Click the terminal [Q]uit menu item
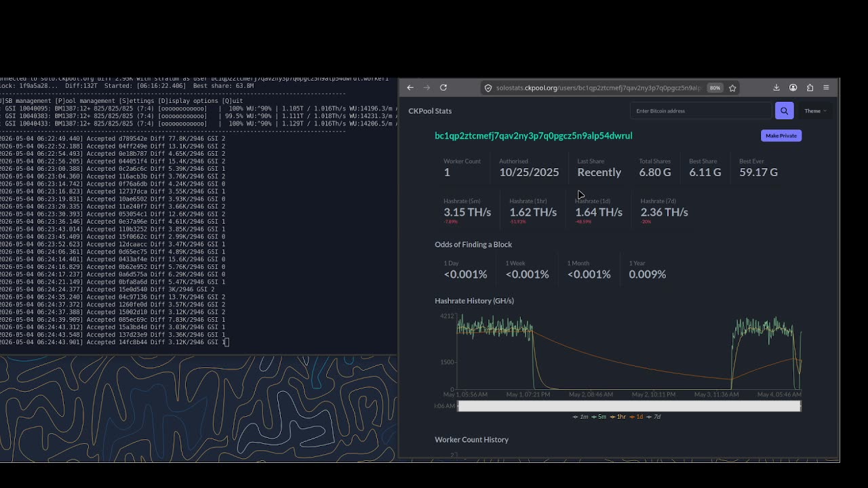Image resolution: width=868 pixels, height=488 pixels. 232,101
